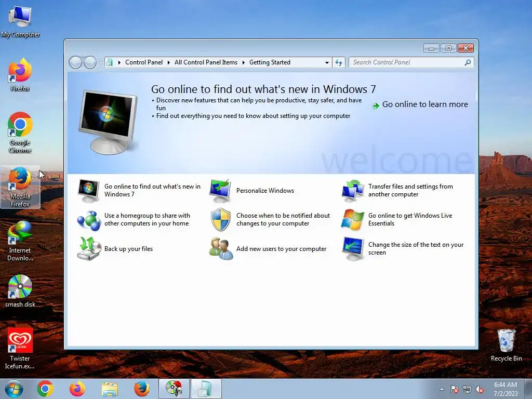Image resolution: width=532 pixels, height=399 pixels.
Task: Click the muted volume tray icon
Action: pyautogui.click(x=480, y=389)
